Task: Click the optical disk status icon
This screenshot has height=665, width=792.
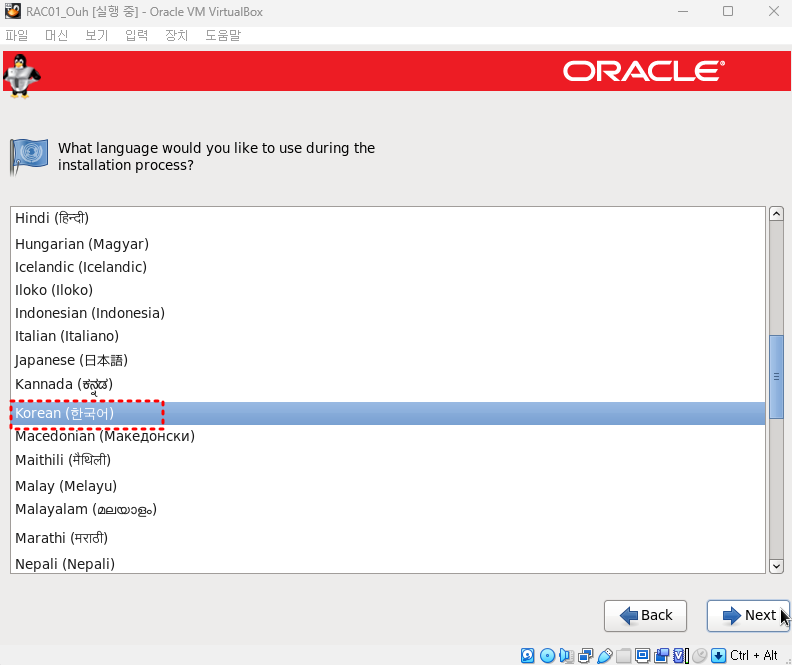Action: [x=547, y=655]
